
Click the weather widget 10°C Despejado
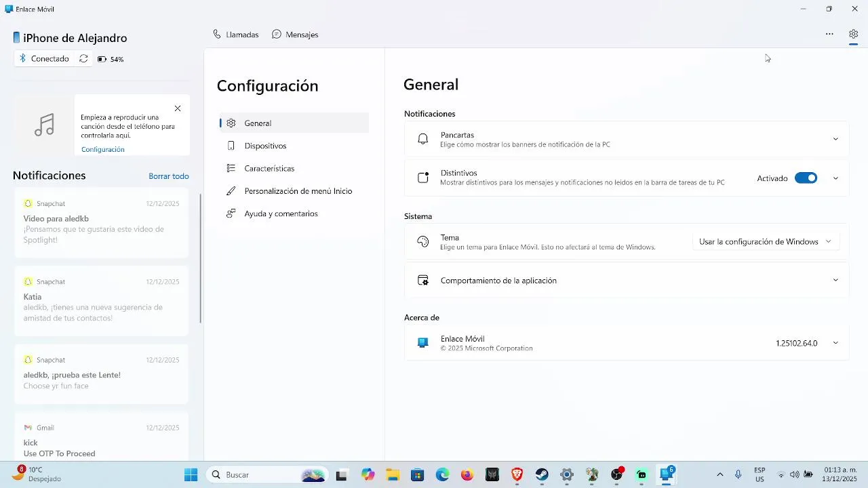[37, 475]
